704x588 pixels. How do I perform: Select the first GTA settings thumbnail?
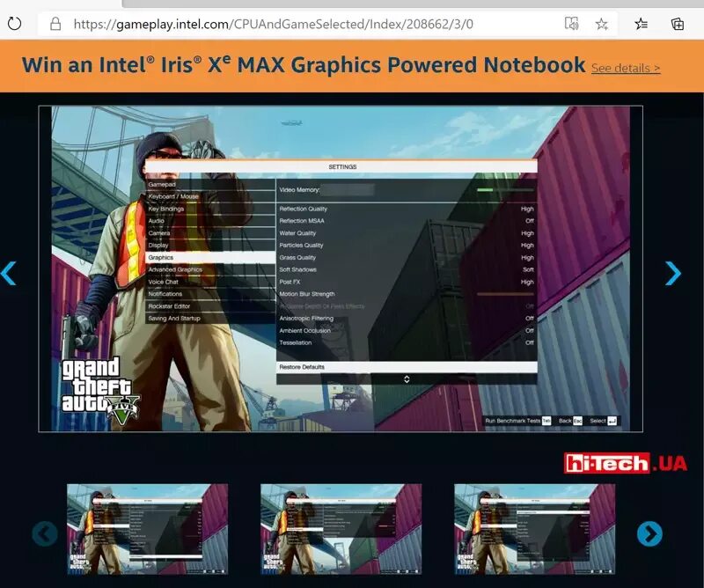pyautogui.click(x=147, y=529)
